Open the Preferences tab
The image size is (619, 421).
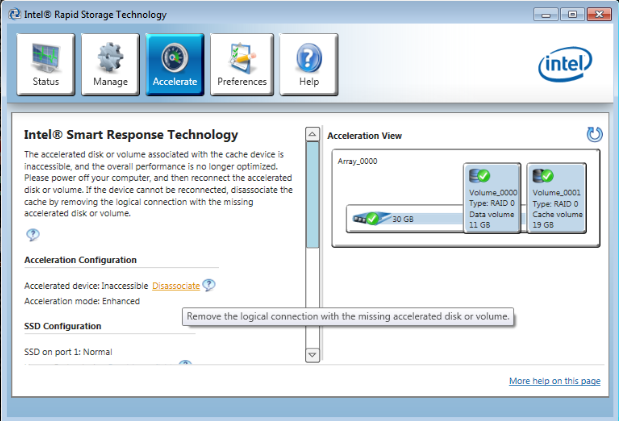[242, 64]
